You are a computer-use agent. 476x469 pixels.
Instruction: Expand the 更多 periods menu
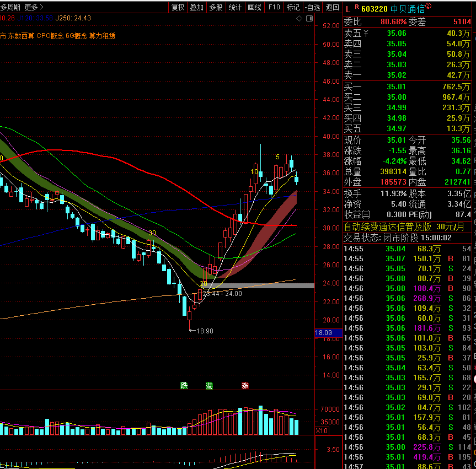34,7
